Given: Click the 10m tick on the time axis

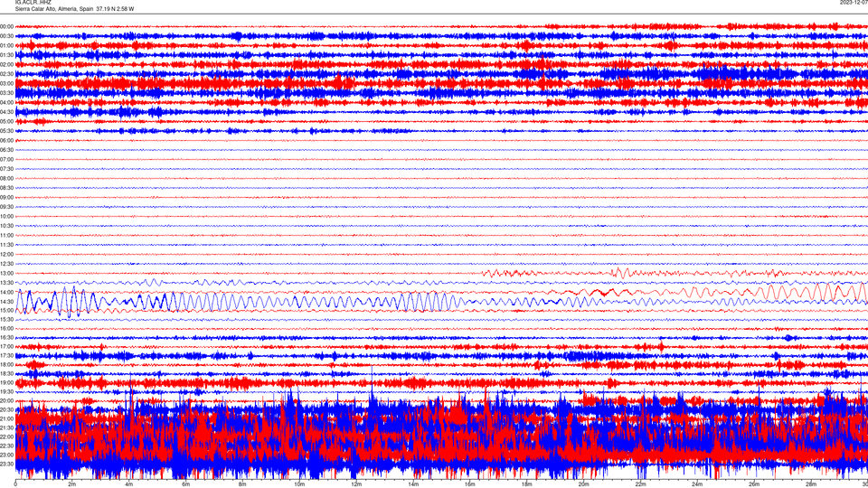Looking at the screenshot, I should (x=299, y=484).
